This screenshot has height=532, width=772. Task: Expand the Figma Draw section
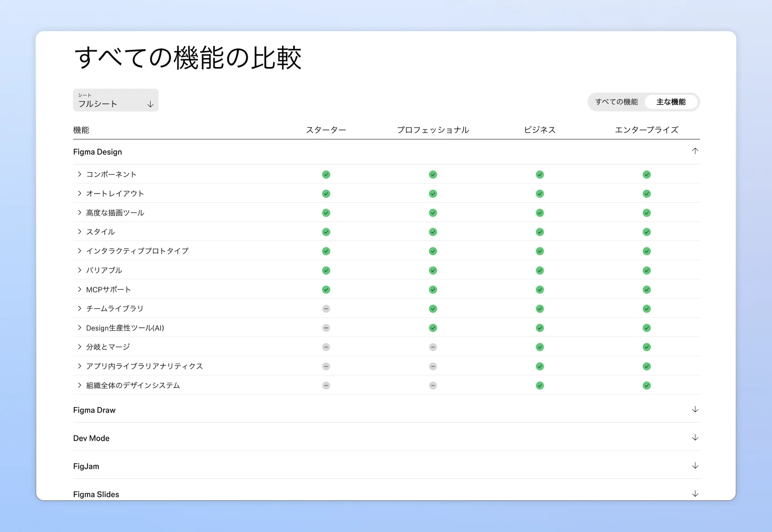click(x=695, y=409)
